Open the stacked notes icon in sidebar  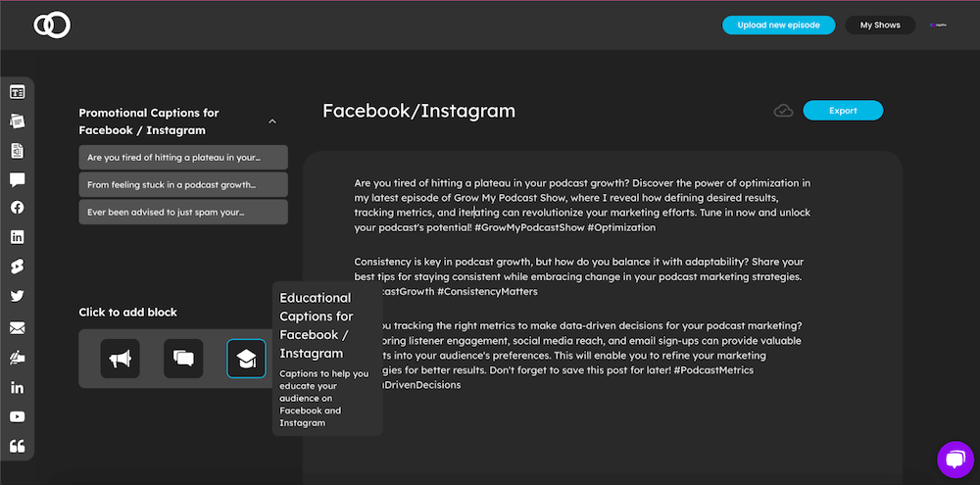coord(18,121)
